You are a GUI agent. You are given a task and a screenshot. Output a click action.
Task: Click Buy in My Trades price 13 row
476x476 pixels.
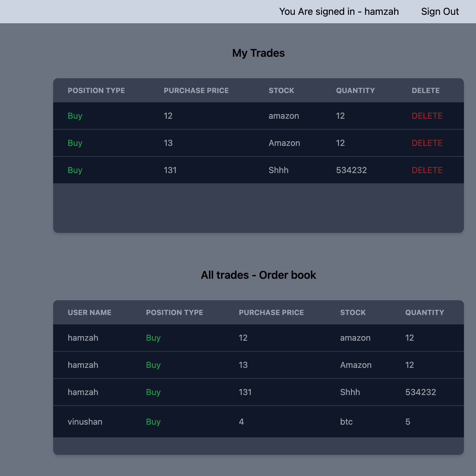[75, 143]
